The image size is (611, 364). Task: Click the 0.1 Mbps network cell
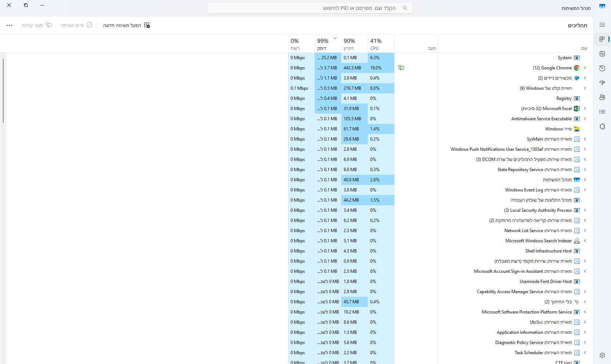coord(301,88)
